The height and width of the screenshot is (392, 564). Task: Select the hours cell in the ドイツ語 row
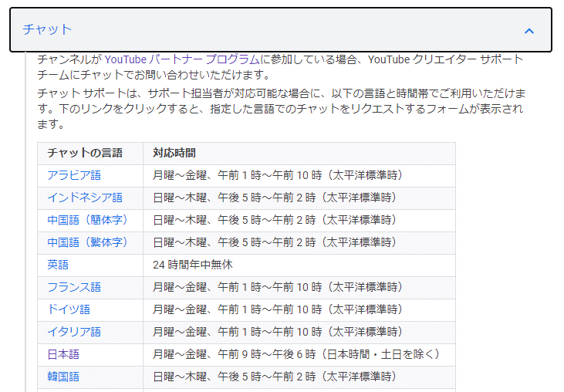click(x=299, y=309)
